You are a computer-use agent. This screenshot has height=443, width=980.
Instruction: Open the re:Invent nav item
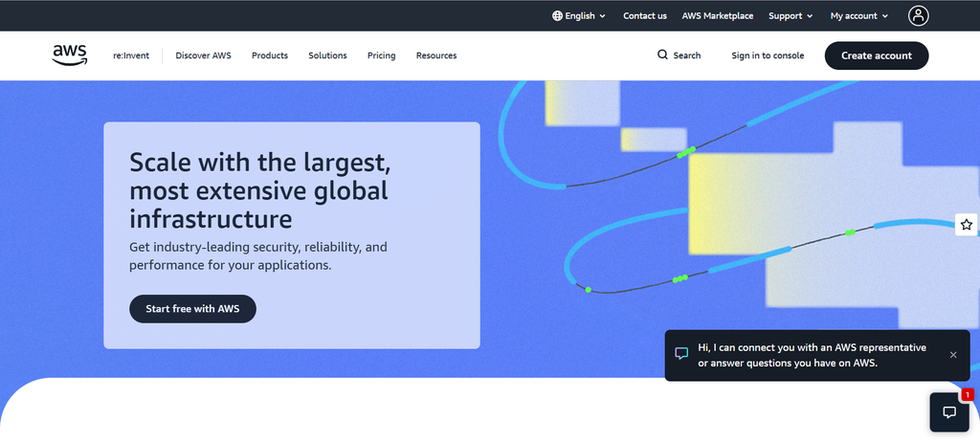(x=131, y=55)
